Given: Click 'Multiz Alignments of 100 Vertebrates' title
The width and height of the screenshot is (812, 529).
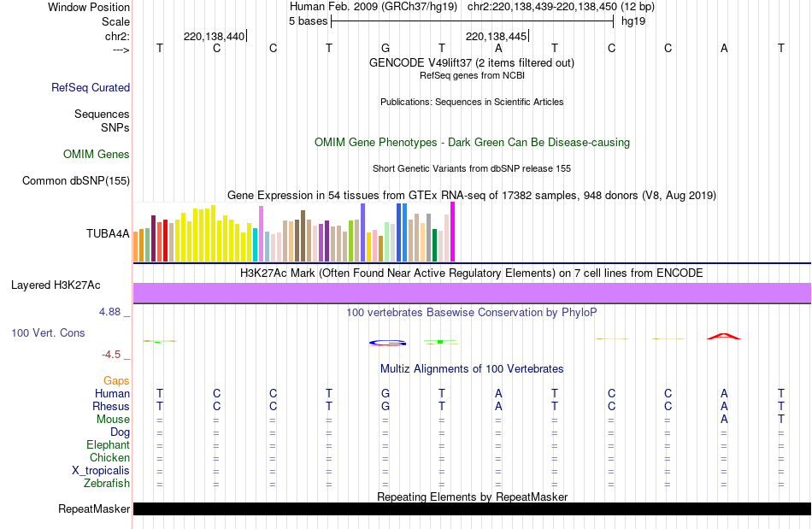Looking at the screenshot, I should [472, 368].
